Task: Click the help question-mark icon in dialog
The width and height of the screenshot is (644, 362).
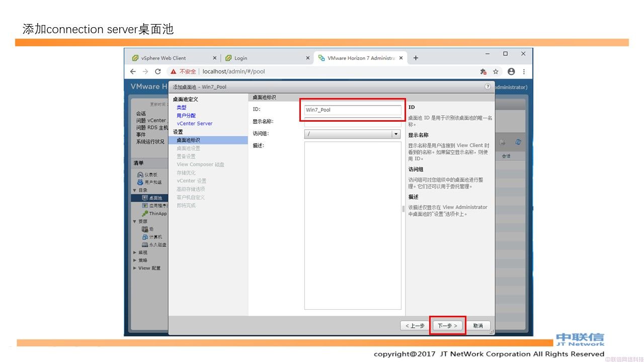Action: click(488, 86)
